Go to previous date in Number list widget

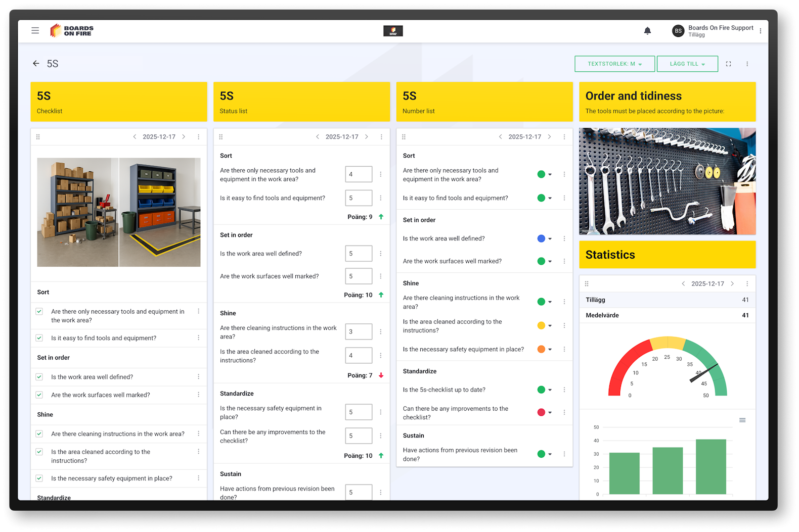click(501, 137)
